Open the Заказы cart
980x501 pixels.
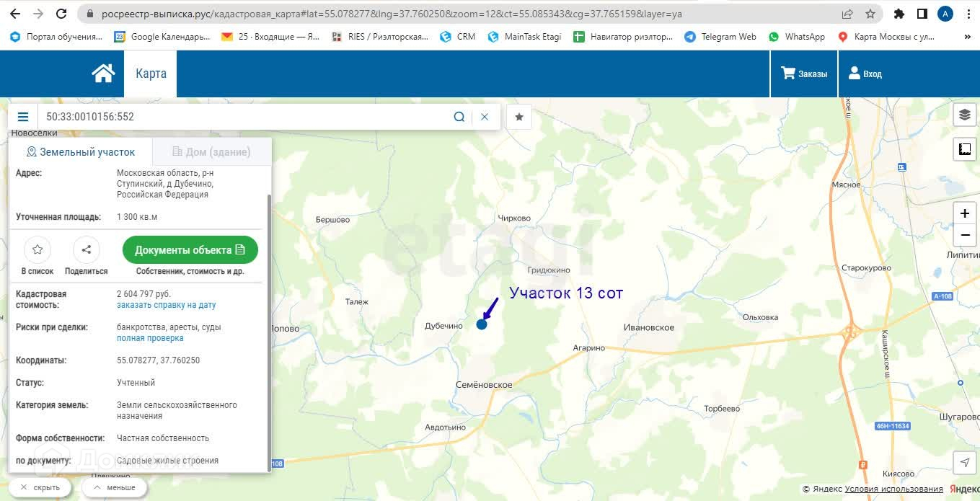(804, 74)
